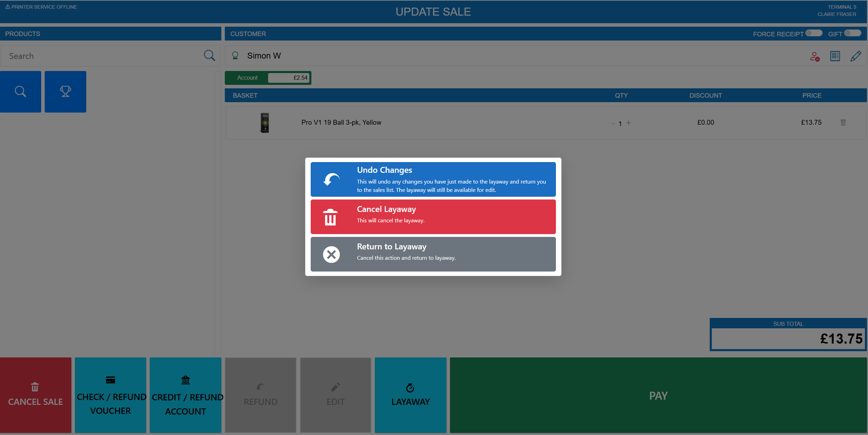Increase Pro V1 quantity with plus
Viewport: 868px width, 435px height.
[x=629, y=123]
